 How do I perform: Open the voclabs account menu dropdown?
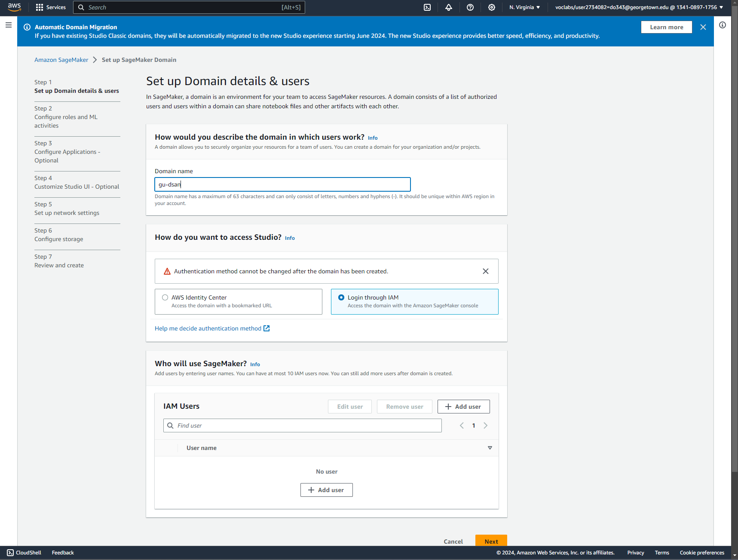point(639,7)
